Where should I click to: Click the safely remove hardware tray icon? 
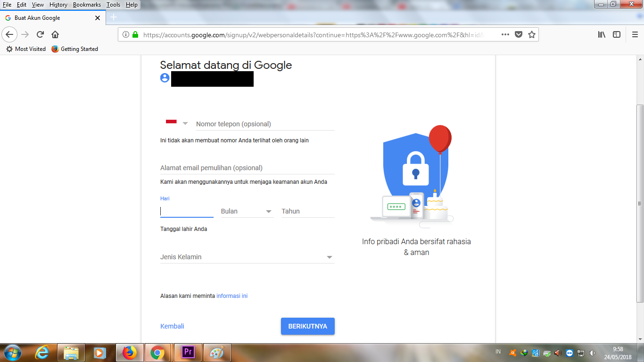[x=547, y=353]
